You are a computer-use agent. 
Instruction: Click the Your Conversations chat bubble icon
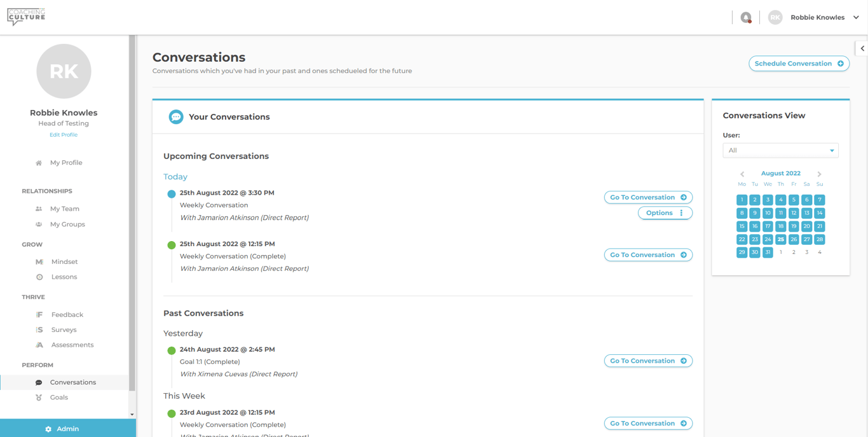click(176, 117)
